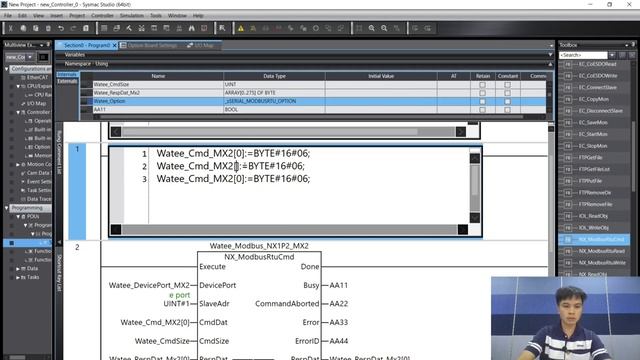Expand the Data tree node
Screen dimensions: 640x360
click(x=18, y=269)
